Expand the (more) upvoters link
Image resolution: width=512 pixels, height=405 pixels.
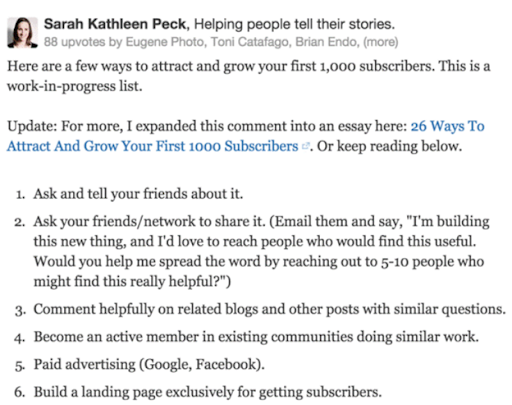(x=381, y=42)
